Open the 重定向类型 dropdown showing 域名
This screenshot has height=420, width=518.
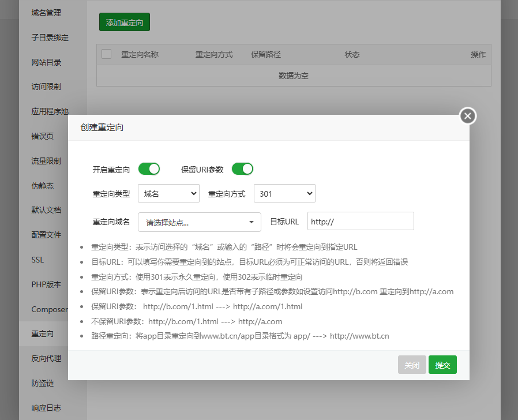pos(168,193)
